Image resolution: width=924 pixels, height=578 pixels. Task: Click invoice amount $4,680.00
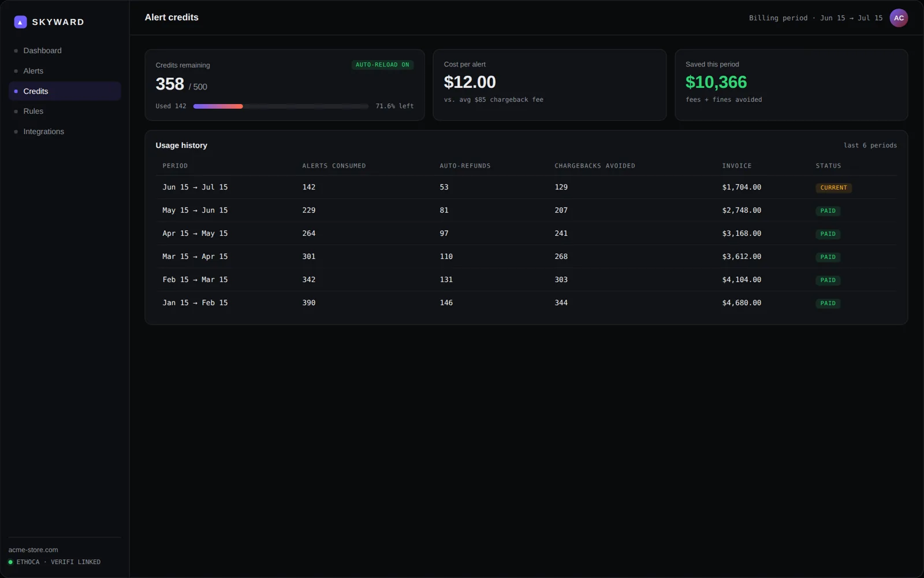click(742, 303)
